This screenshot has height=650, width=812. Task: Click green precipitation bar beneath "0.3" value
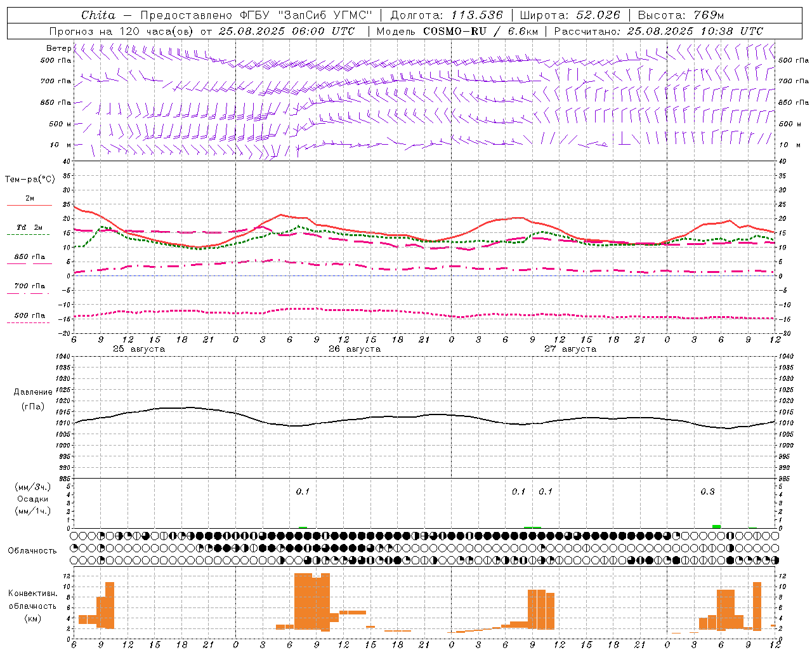(x=716, y=526)
